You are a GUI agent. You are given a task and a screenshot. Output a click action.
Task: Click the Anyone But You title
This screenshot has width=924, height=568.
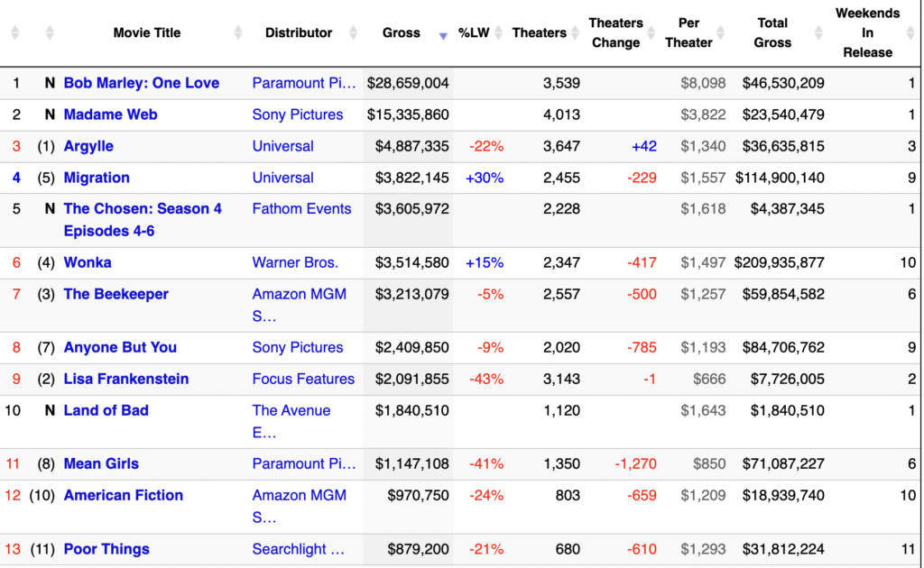tap(120, 348)
